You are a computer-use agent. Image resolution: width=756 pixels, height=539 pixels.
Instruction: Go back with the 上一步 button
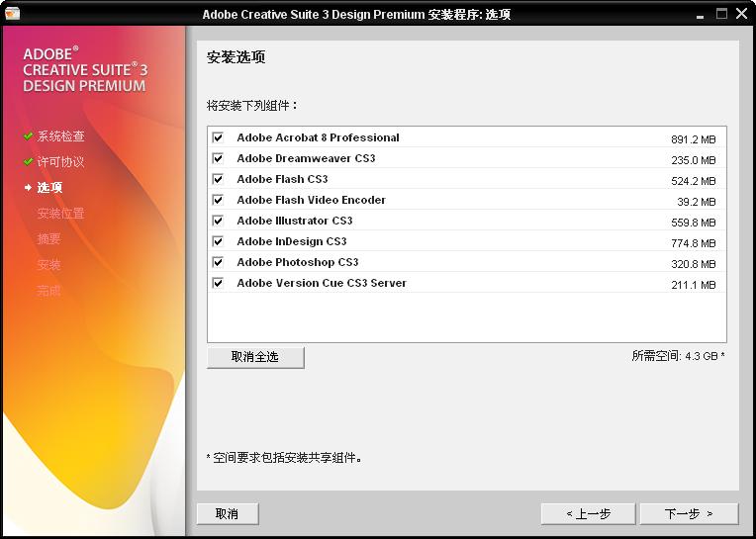(588, 513)
